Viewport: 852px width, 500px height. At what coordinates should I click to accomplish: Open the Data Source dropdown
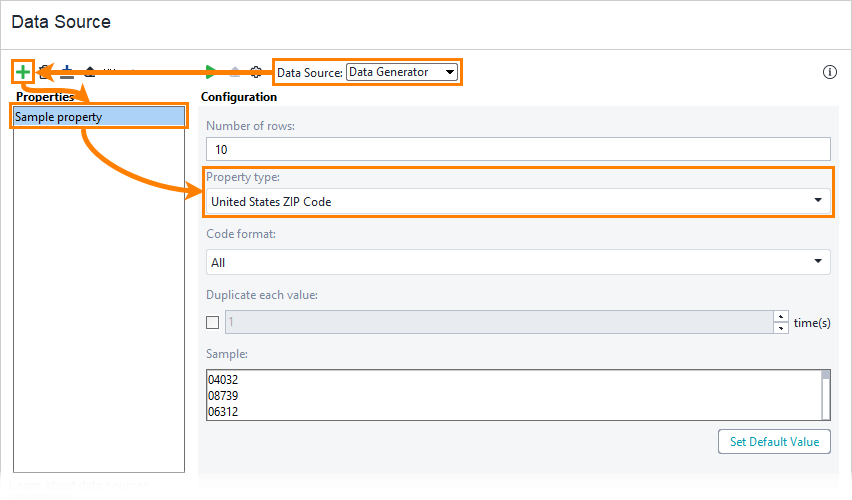pos(402,72)
